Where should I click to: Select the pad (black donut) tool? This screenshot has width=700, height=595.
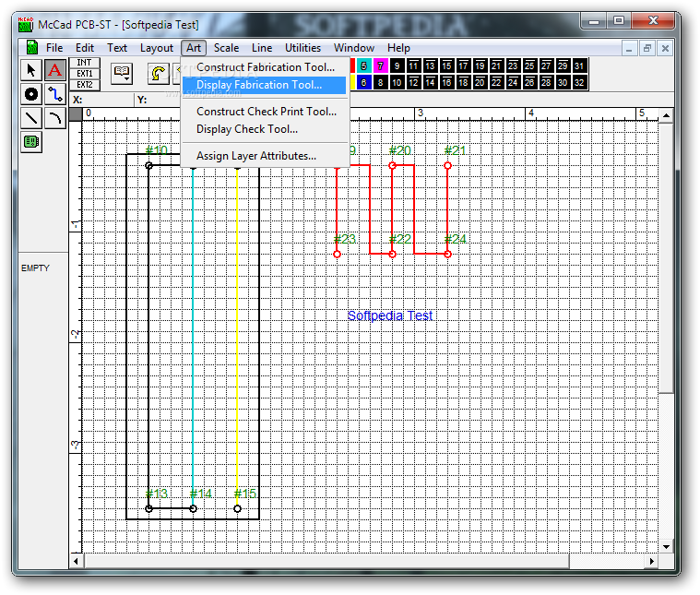pos(31,94)
